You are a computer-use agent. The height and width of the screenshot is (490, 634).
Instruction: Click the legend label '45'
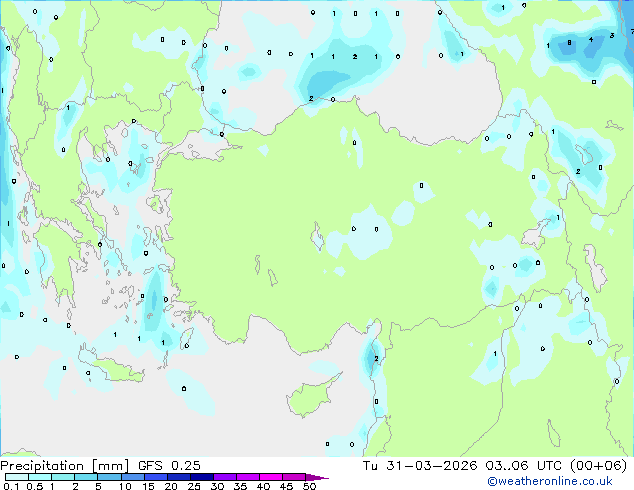click(x=286, y=486)
